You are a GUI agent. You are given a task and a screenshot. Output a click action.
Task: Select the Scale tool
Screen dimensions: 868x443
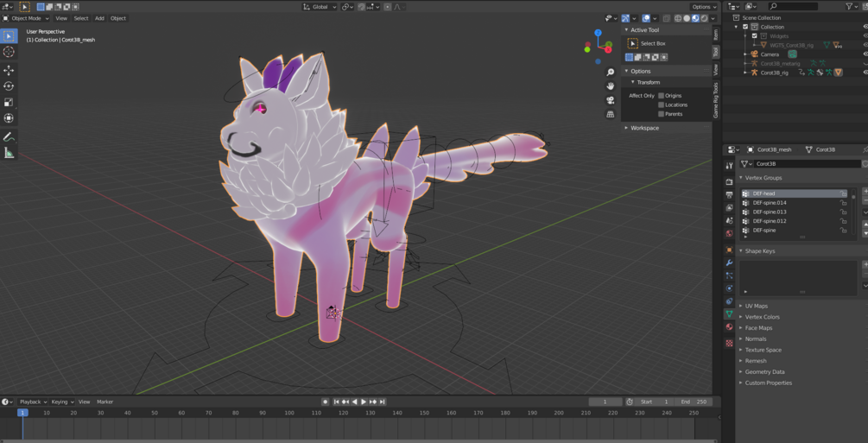click(x=9, y=102)
